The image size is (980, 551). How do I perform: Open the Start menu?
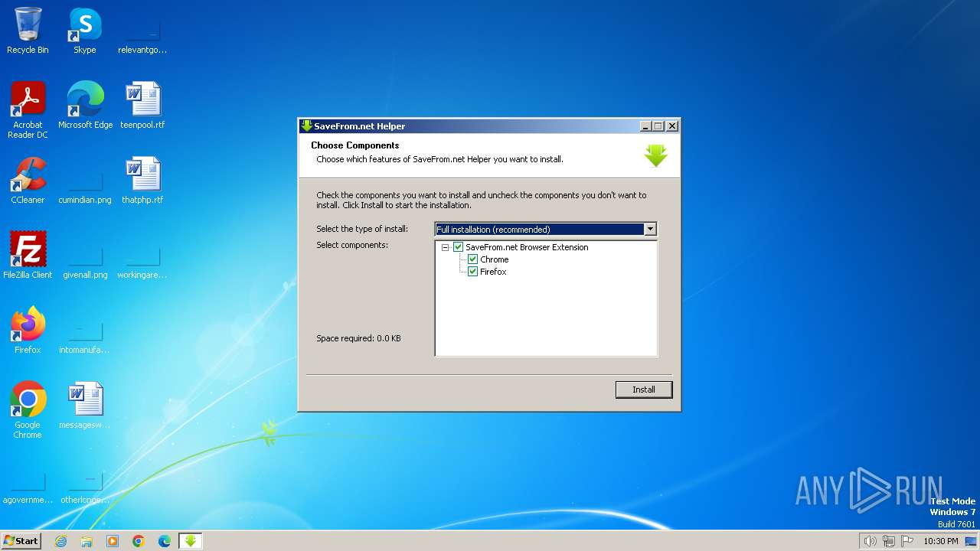pos(21,541)
